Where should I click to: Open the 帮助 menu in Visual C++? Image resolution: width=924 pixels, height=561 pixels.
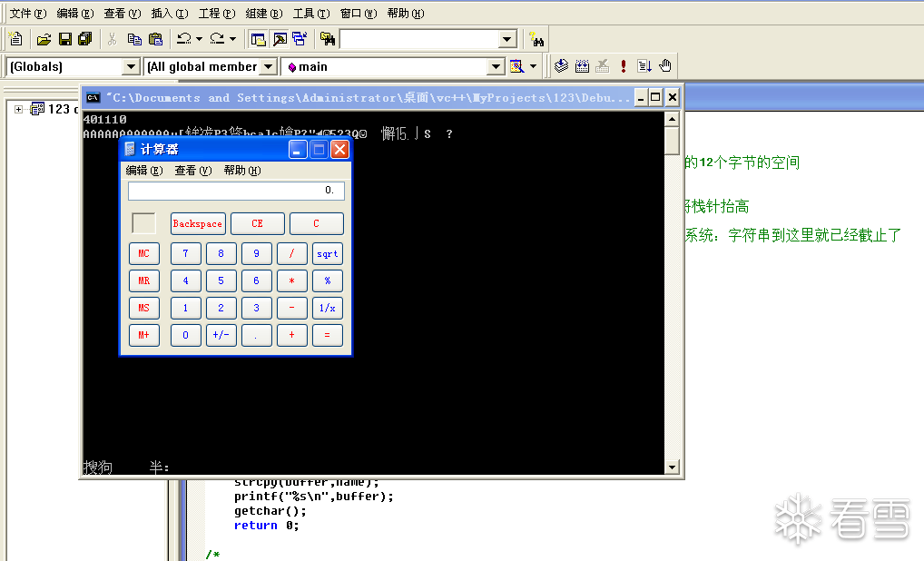click(406, 14)
